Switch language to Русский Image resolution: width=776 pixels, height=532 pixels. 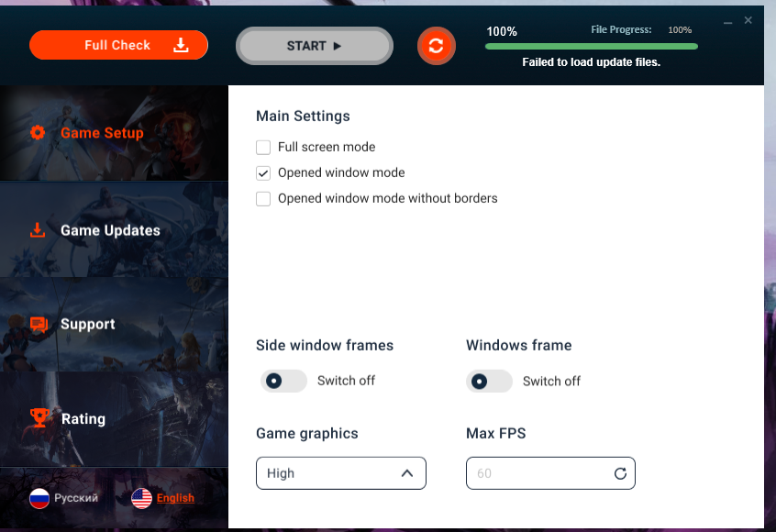[76, 498]
